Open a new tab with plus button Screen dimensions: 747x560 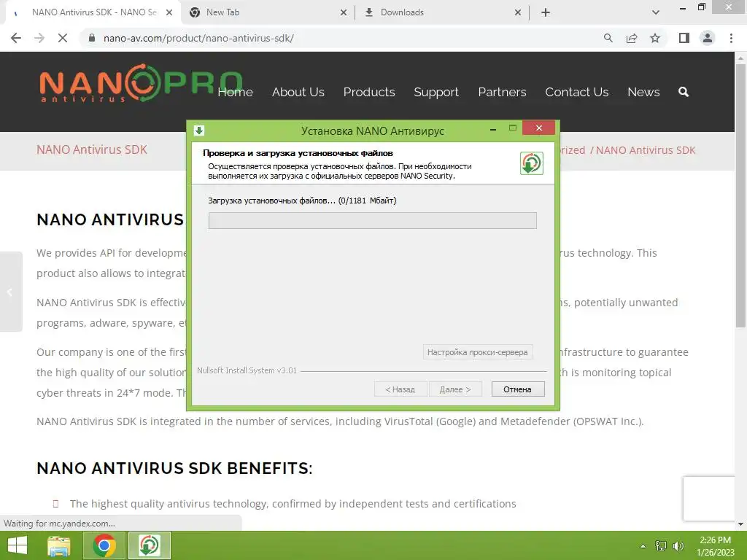(x=546, y=12)
